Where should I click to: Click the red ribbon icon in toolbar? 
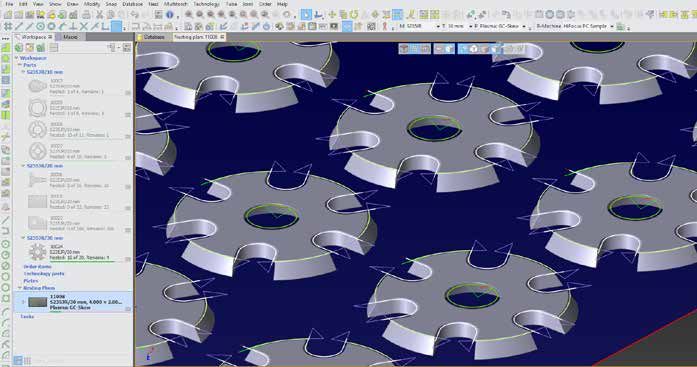coord(385,27)
